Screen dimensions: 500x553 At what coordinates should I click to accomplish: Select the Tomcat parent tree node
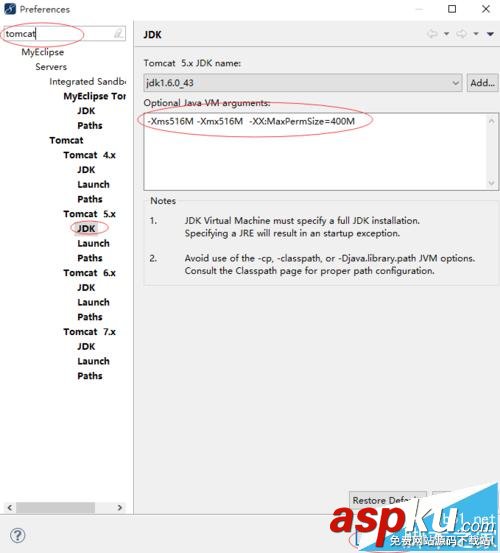[66, 140]
